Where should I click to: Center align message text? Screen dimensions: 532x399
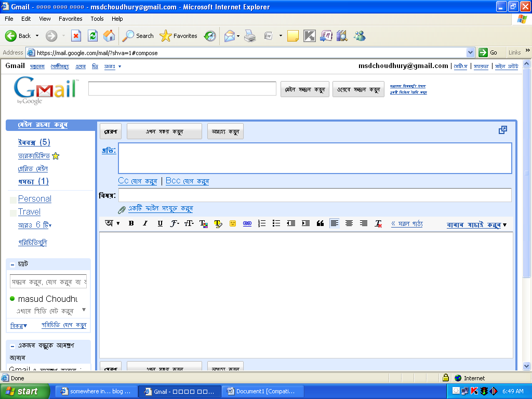pyautogui.click(x=349, y=223)
